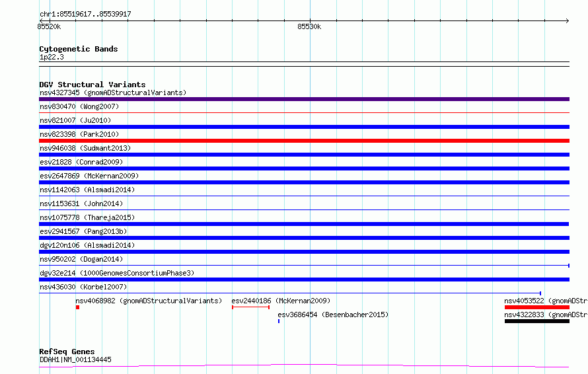Open the nsv1075778 (Thareja2015) label

click(87, 217)
